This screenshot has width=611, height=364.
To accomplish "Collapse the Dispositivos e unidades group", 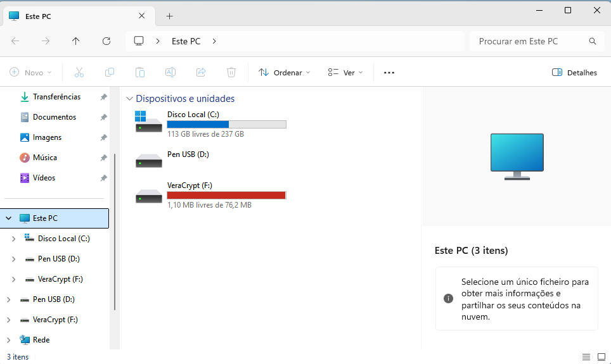I will 130,99.
